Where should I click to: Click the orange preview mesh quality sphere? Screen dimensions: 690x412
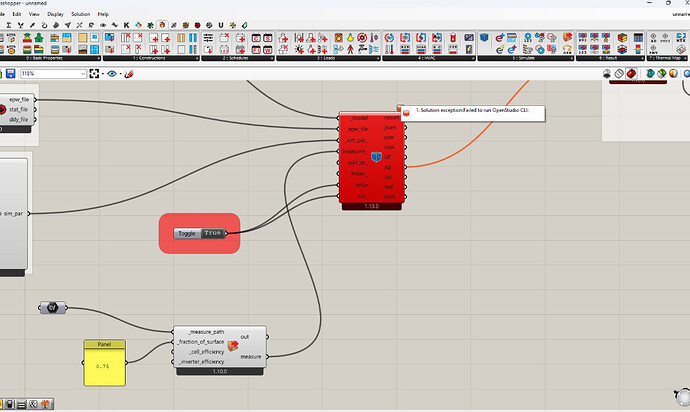point(673,74)
